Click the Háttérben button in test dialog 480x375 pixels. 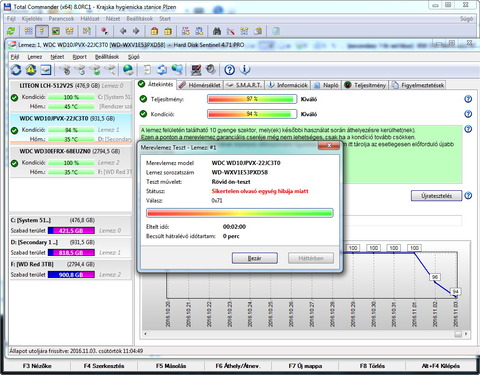tap(311, 258)
